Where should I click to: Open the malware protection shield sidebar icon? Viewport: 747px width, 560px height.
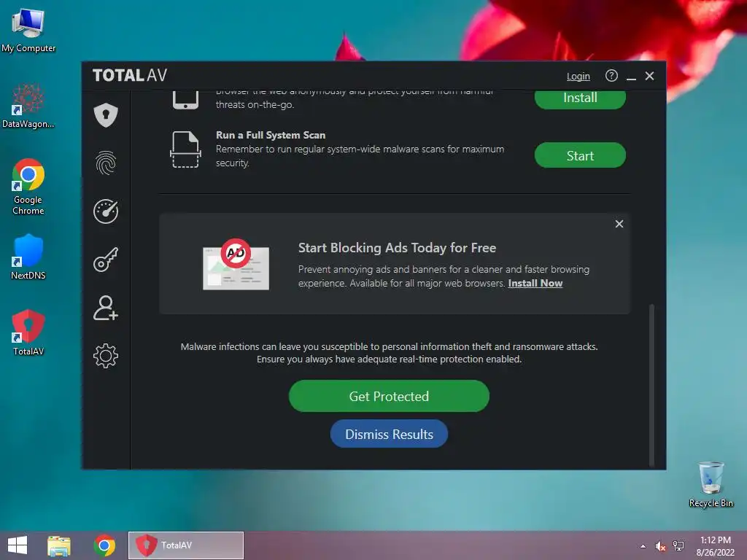click(x=105, y=114)
